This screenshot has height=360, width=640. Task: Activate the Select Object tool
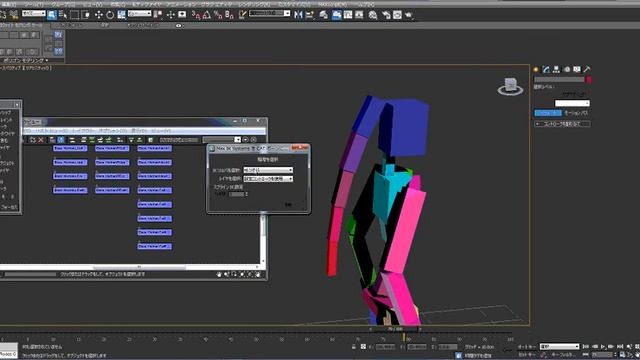tap(52, 15)
